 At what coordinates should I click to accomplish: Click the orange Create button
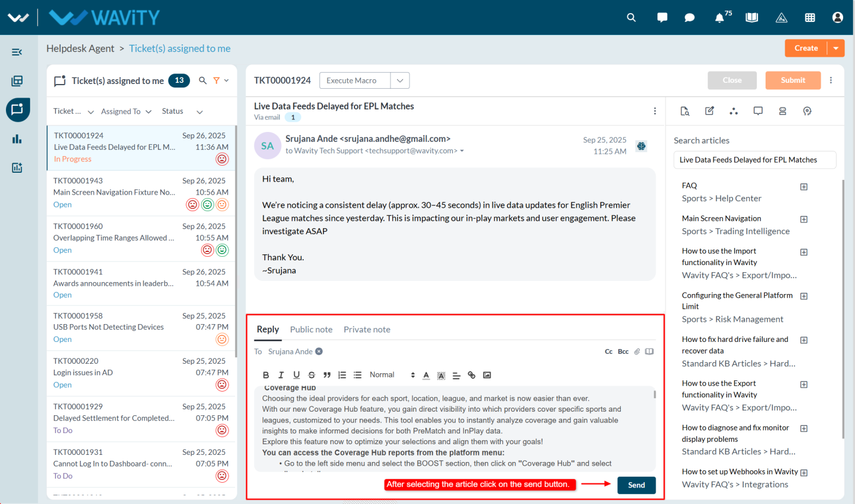click(806, 48)
